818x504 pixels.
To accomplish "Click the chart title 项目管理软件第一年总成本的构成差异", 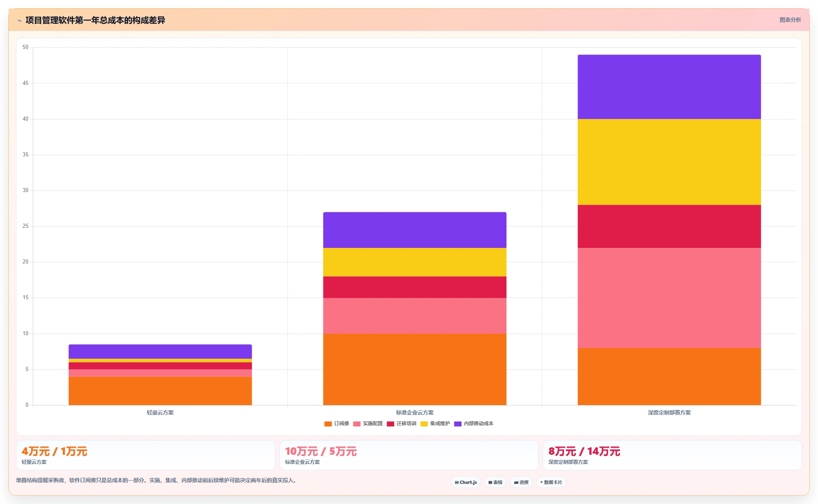I will coord(95,20).
